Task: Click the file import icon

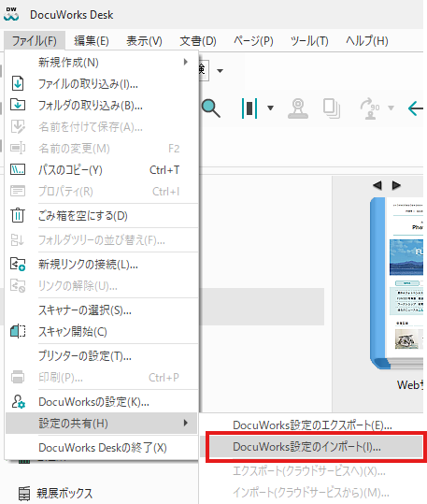Action: pyautogui.click(x=18, y=83)
